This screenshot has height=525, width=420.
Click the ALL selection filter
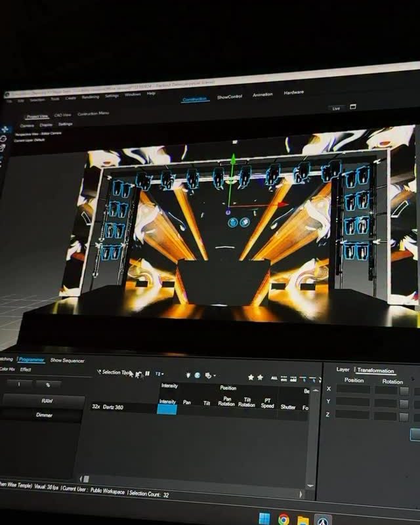pos(274,379)
